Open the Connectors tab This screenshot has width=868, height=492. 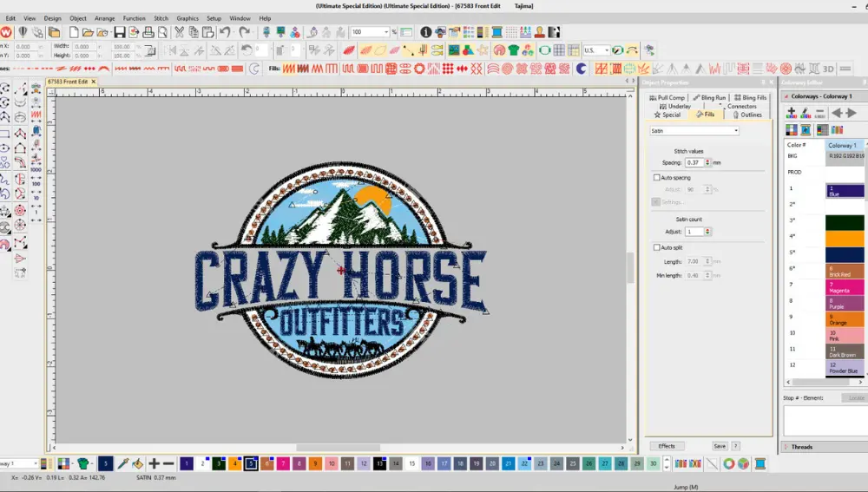click(741, 106)
